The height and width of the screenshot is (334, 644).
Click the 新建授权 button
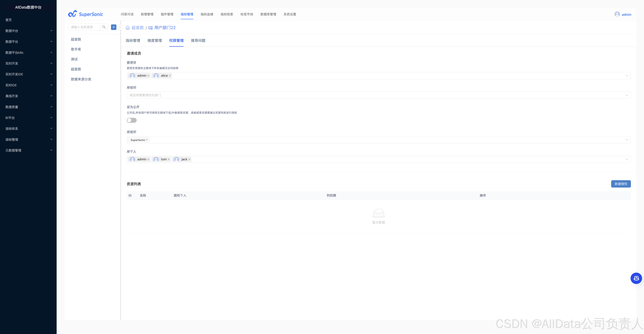(621, 184)
